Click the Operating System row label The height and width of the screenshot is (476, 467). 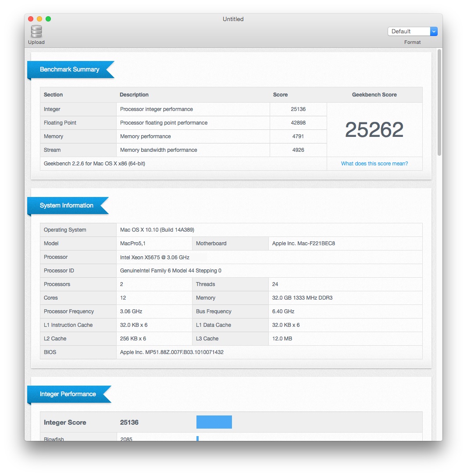tap(65, 230)
